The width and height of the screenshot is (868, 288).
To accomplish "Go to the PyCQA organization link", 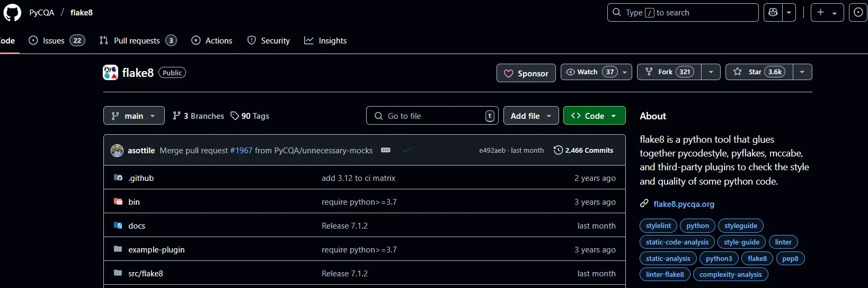I will coord(41,12).
